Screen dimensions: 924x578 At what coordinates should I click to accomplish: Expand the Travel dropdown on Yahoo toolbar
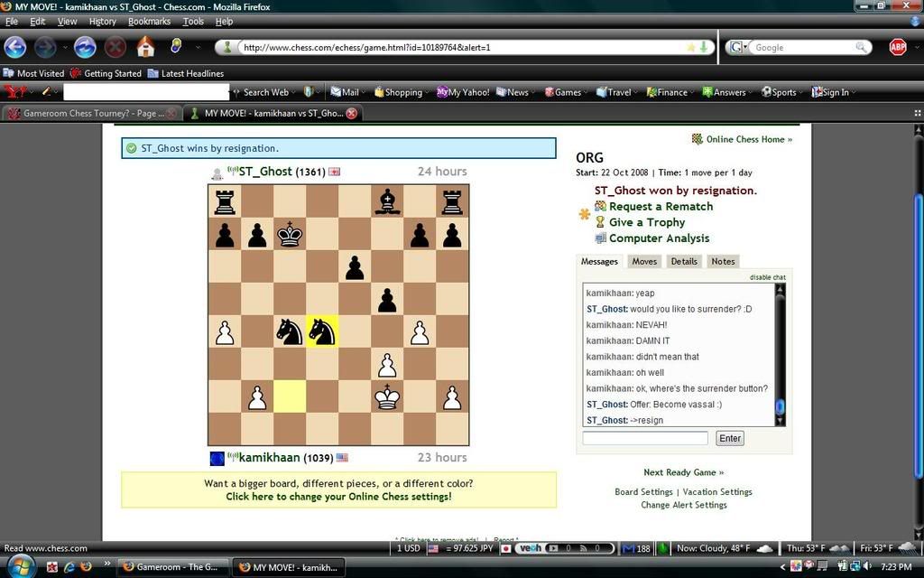coord(637,93)
